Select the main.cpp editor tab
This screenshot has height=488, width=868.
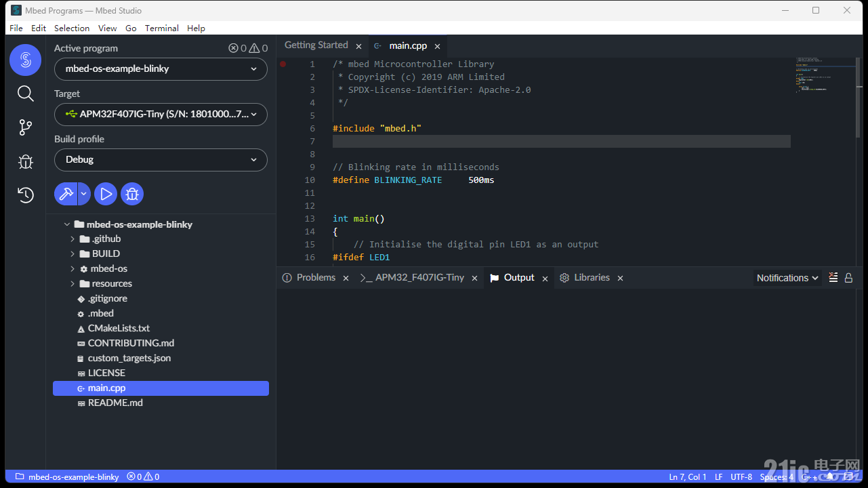[408, 45]
